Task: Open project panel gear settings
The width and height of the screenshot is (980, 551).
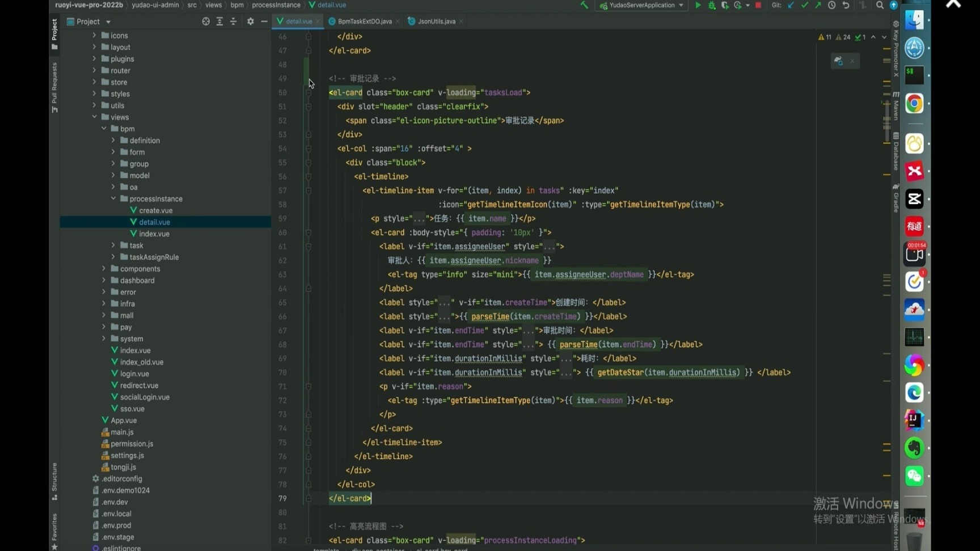Action: click(251, 22)
